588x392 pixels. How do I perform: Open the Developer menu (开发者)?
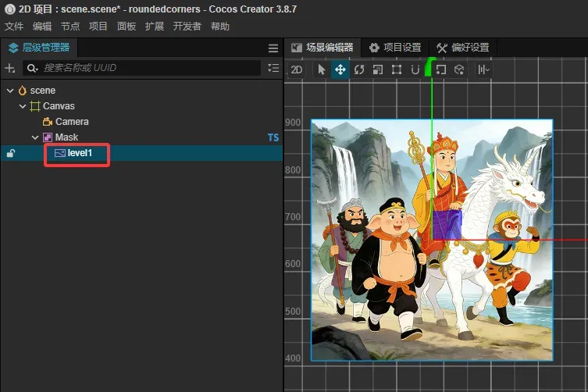[x=187, y=27]
